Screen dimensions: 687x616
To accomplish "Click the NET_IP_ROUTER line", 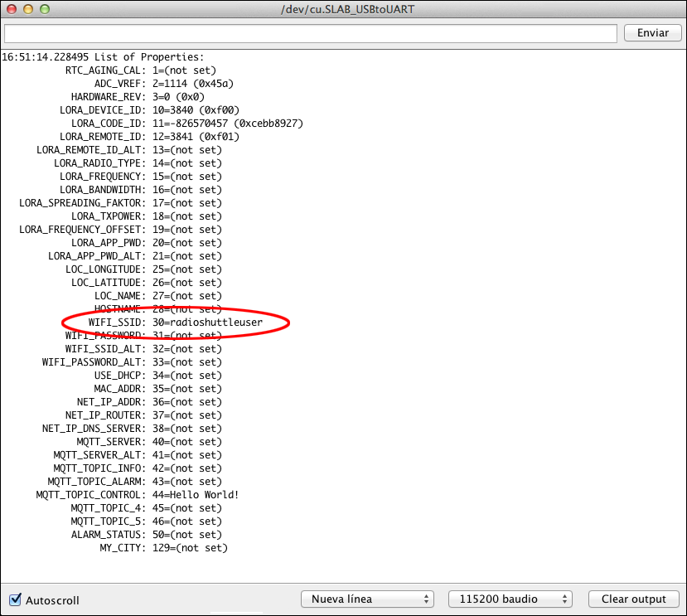I will click(143, 415).
